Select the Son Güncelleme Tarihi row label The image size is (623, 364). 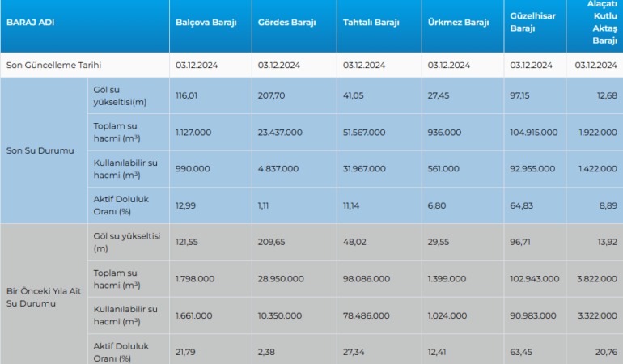53,66
